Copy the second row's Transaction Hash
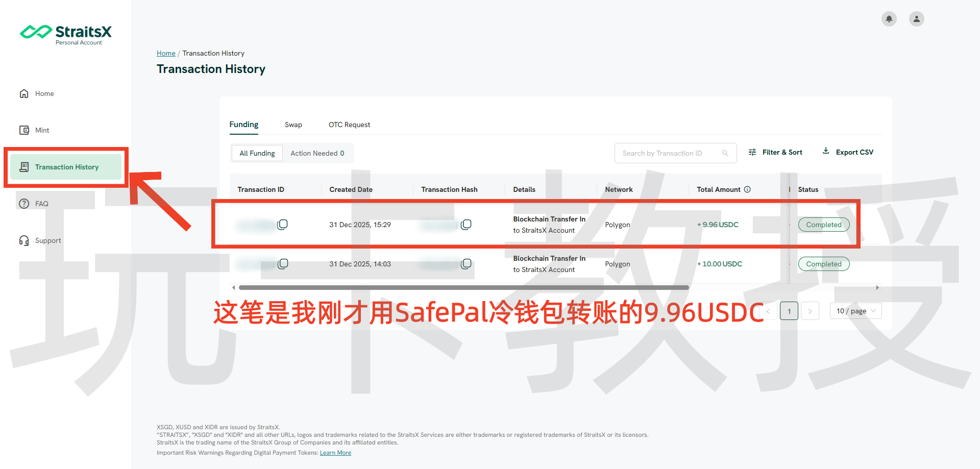Viewport: 980px width, 469px height. [x=466, y=264]
